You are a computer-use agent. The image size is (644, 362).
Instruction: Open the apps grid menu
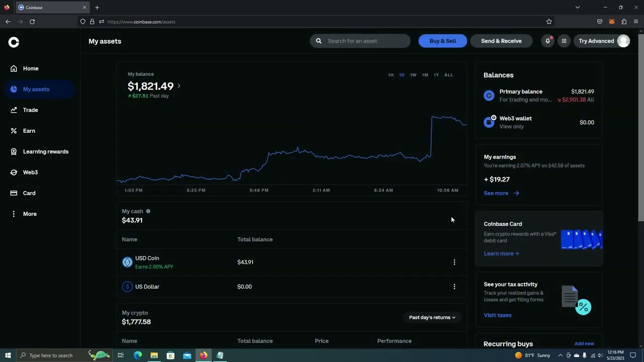(564, 41)
